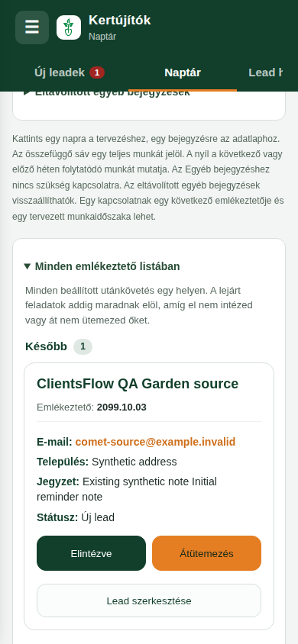Screen dimensions: 298x644
Task: Open Lead szerkesztése for this lead
Action: [x=149, y=601]
